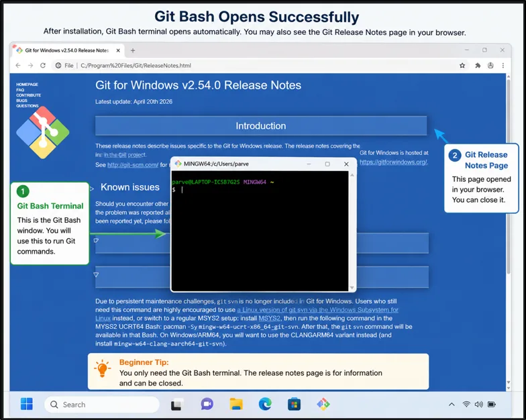
Task: Open the volume speaker tray icon
Action: click(479, 404)
